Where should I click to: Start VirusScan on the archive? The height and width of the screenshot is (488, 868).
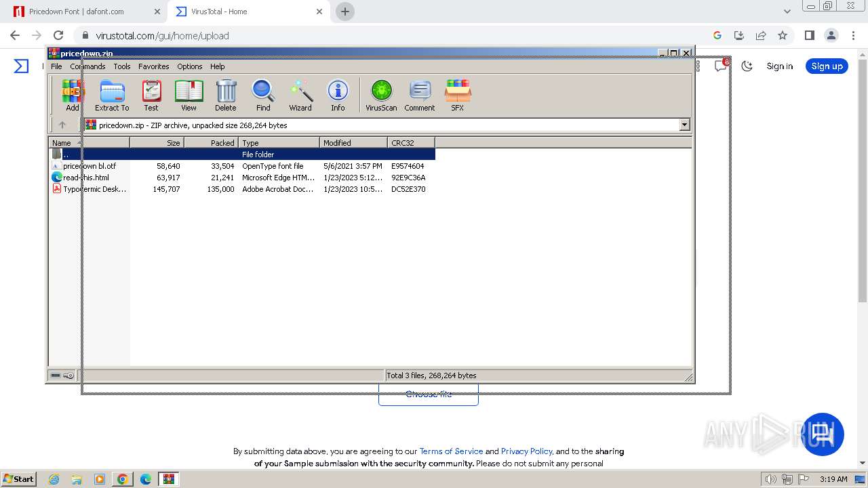[381, 95]
